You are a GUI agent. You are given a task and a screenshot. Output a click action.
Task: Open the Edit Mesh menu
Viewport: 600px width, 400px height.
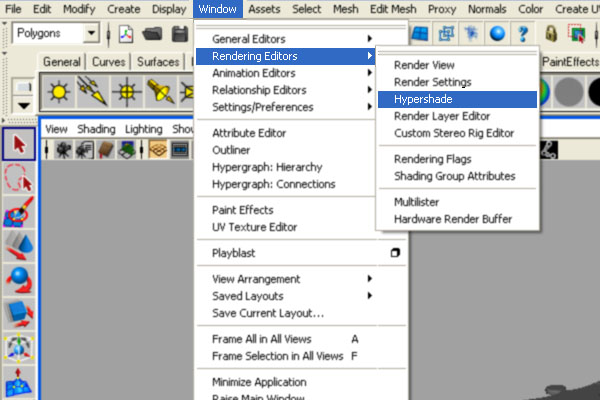[x=393, y=9]
